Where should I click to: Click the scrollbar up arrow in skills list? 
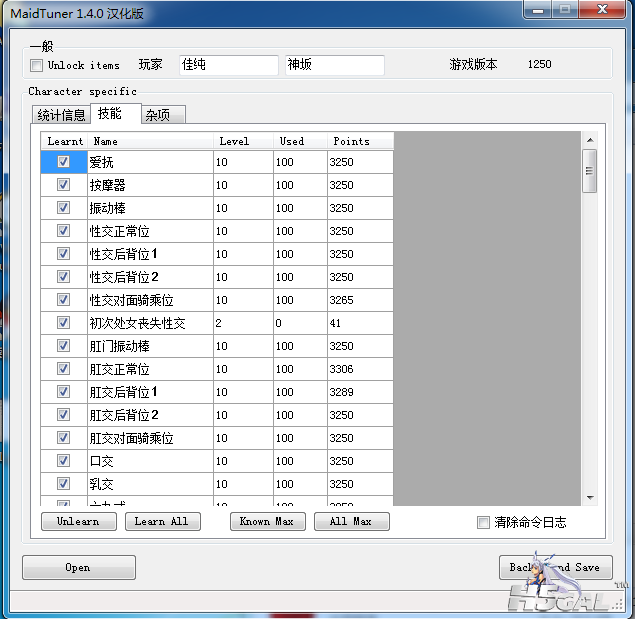pyautogui.click(x=590, y=140)
